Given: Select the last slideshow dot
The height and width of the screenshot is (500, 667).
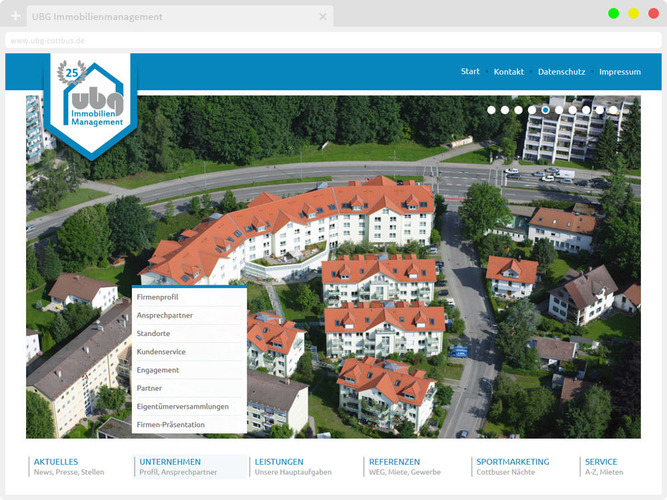Looking at the screenshot, I should tap(613, 110).
